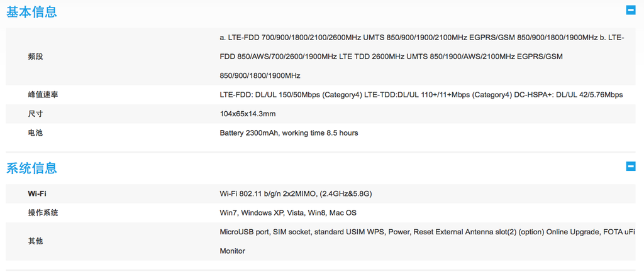Screen dimensions: 644x277
Task: Select the Wi-Fi row label
Action: (37, 193)
